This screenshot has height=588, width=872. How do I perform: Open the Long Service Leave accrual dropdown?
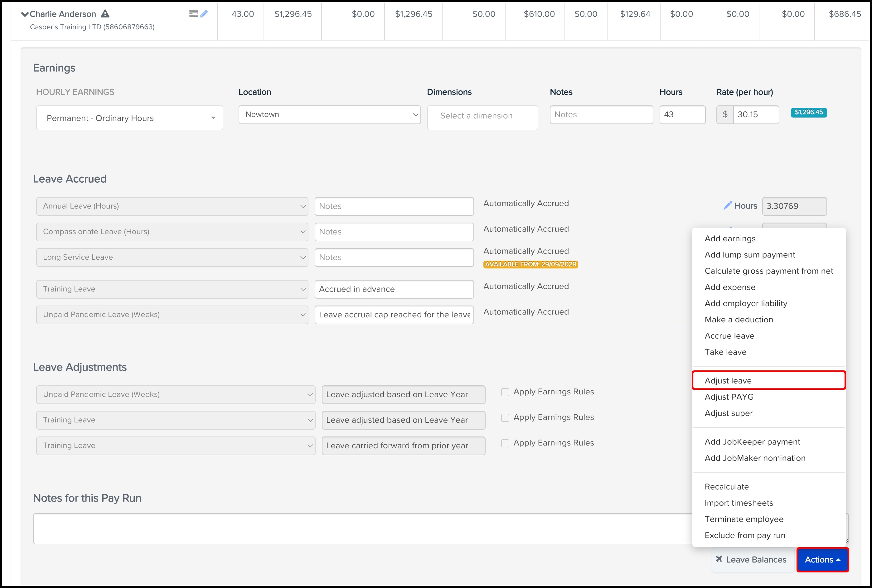coord(172,257)
